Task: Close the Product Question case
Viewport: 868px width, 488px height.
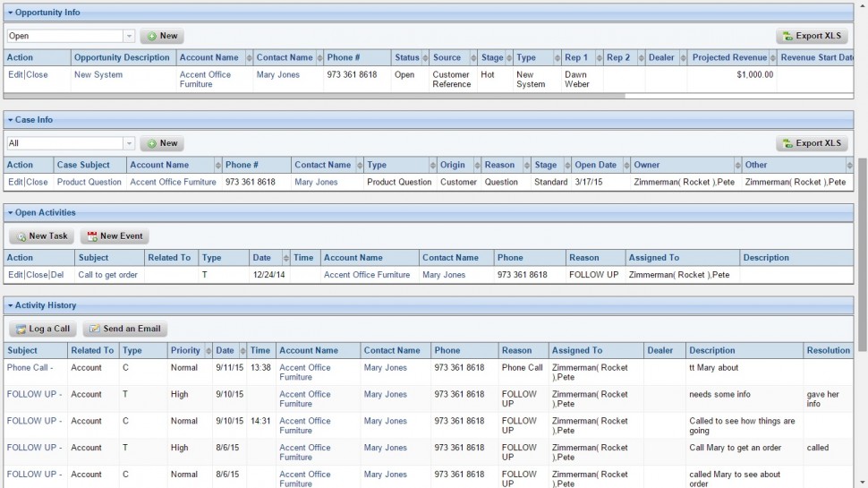Action: coord(37,183)
